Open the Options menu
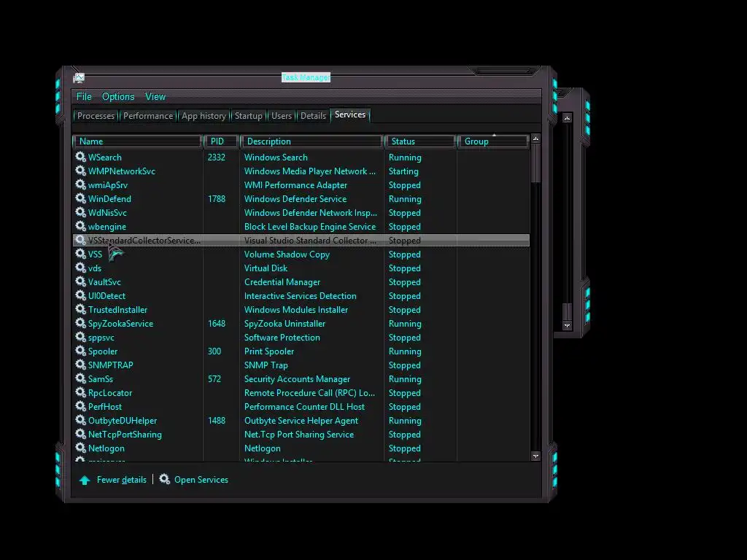Screen dimensions: 747x560 pos(118,97)
